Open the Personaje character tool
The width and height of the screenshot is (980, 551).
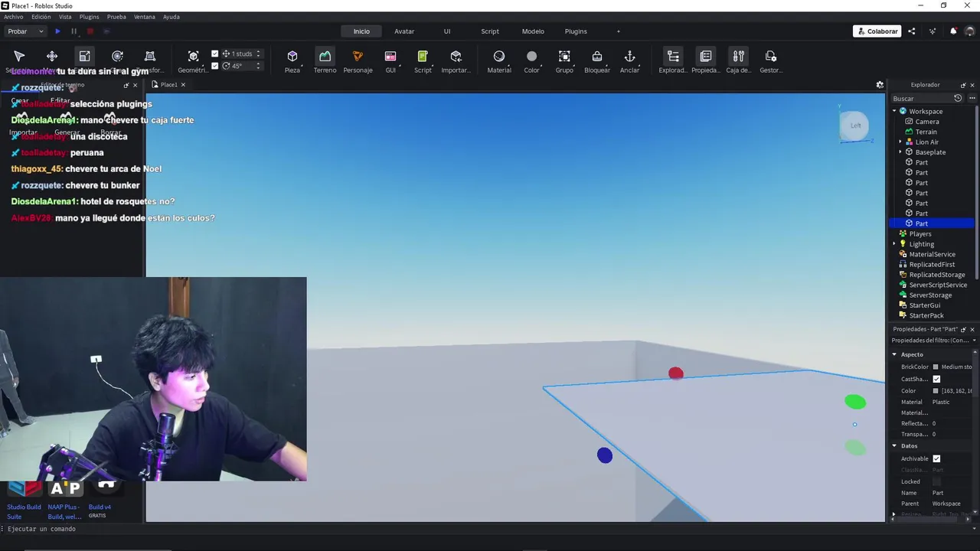click(358, 60)
